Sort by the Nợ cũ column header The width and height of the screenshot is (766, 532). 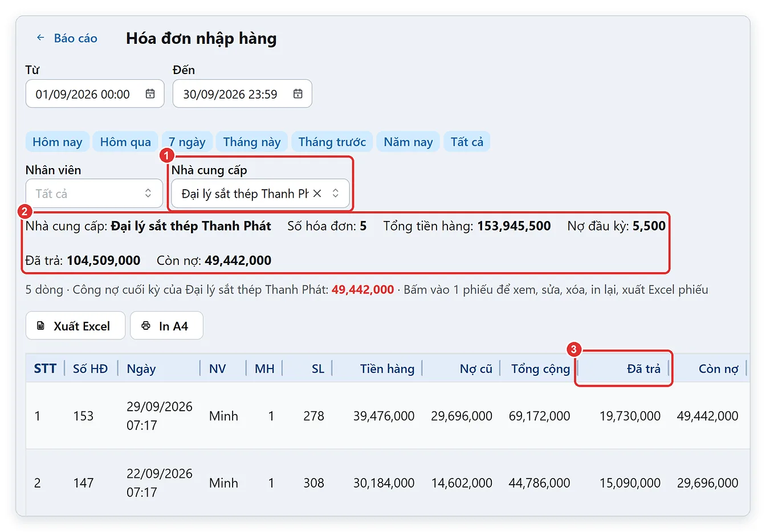(x=476, y=369)
